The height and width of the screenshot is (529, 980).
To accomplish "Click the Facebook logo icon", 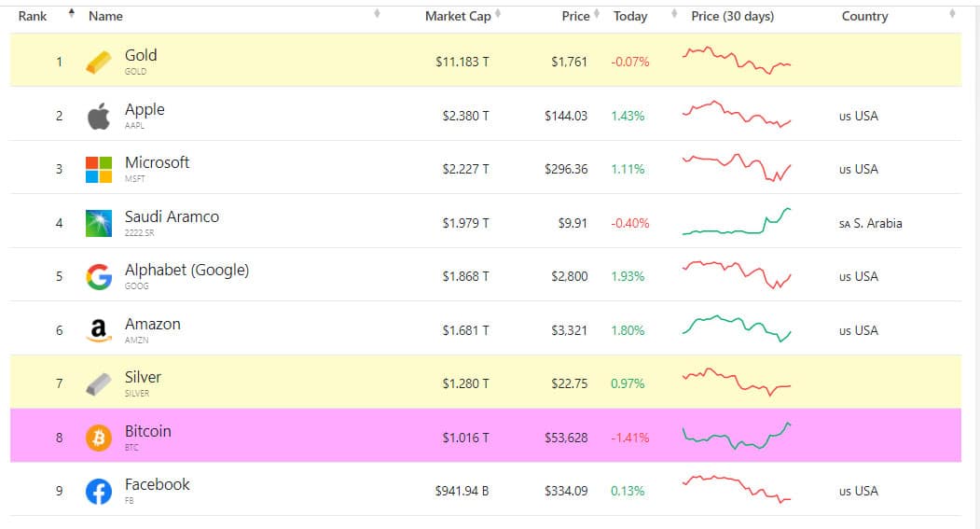I will 99,491.
